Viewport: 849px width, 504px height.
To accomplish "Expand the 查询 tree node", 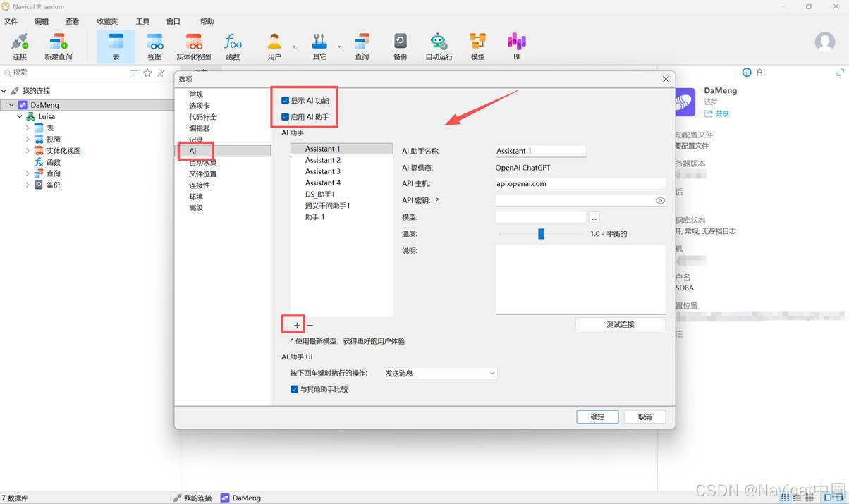I will [x=28, y=173].
